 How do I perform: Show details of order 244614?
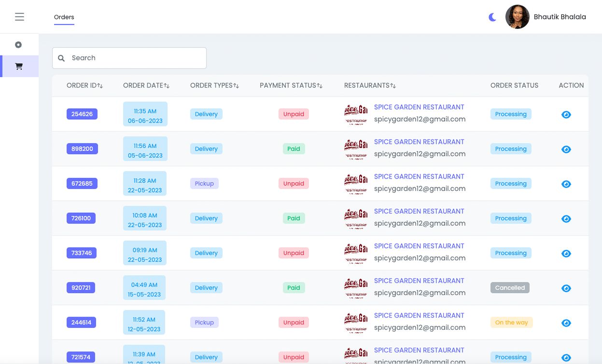pos(566,323)
